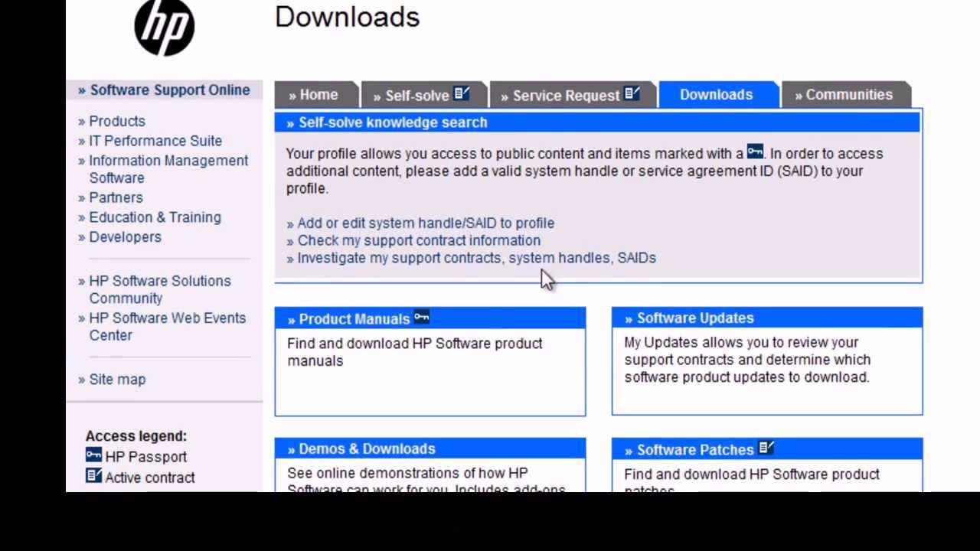
Task: Click the Active contract icon in legend
Action: [x=93, y=476]
